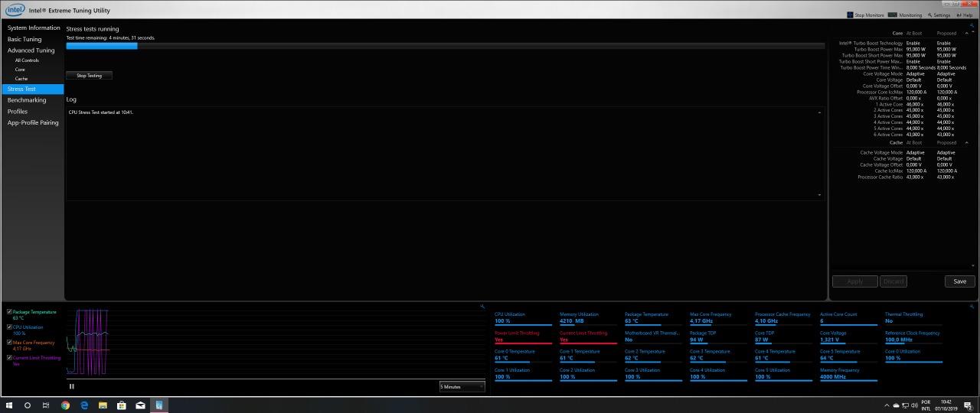Open the Basic Tuning page

24,39
